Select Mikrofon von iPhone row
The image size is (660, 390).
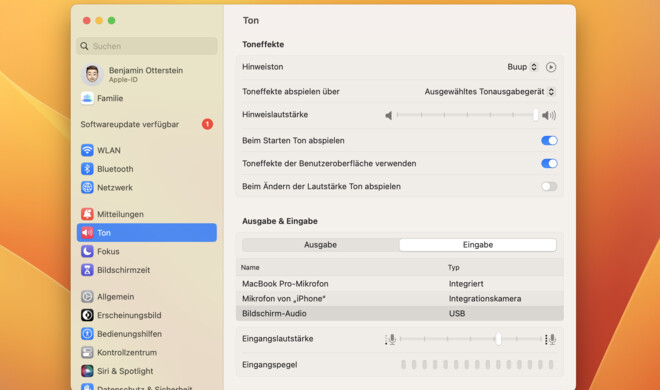click(399, 299)
